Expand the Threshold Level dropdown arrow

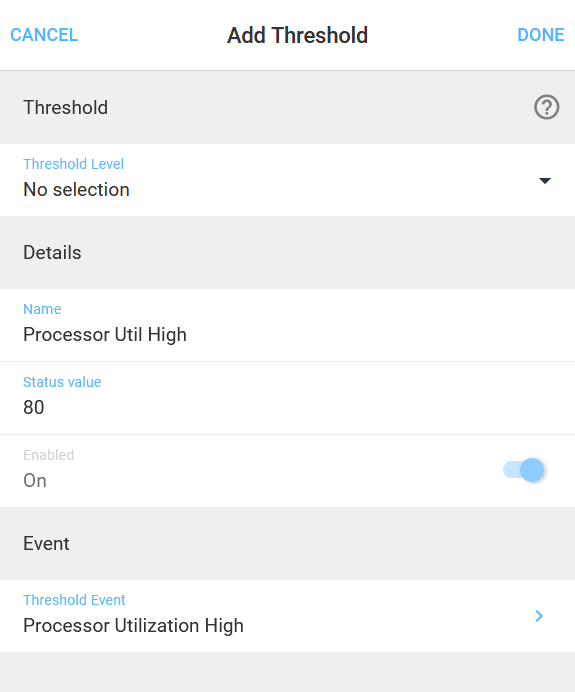click(545, 181)
